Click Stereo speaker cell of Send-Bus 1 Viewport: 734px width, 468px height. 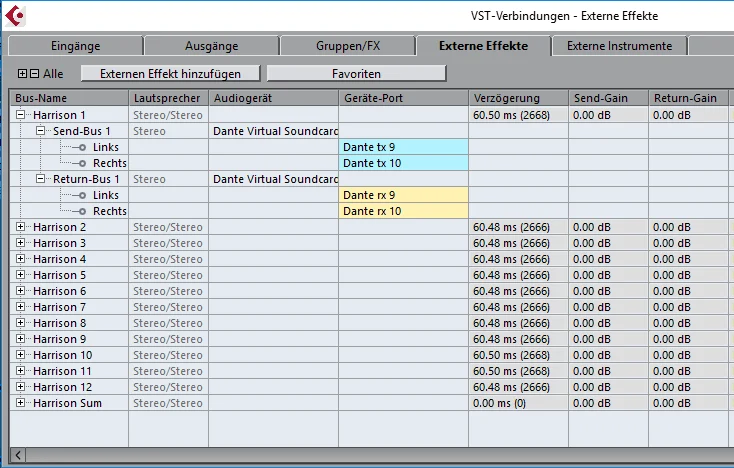168,131
